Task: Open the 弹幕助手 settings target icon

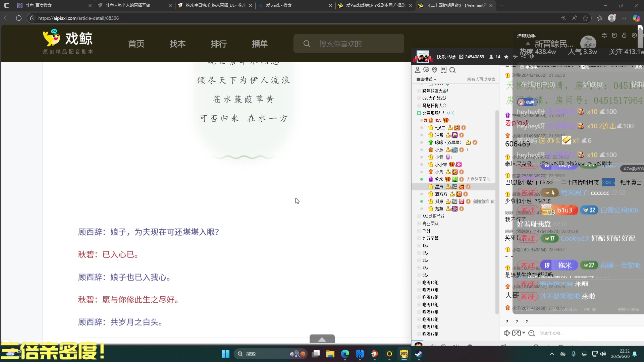Action: [634, 35]
